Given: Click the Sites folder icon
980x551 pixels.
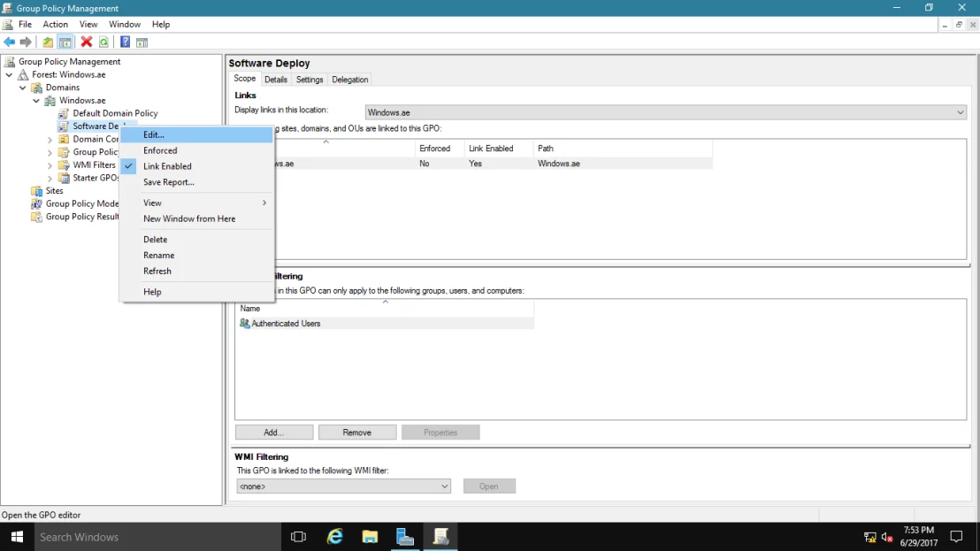Looking at the screenshot, I should point(37,190).
